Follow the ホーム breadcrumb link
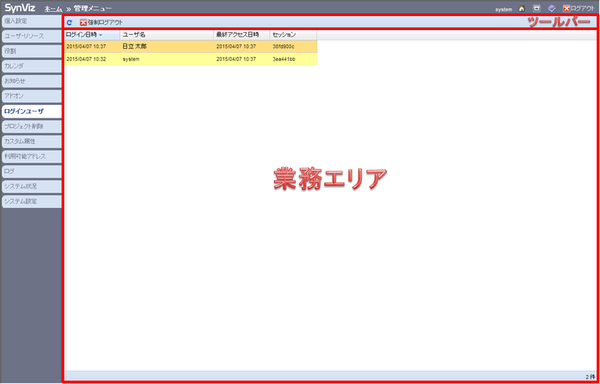Screen dimensions: 600x384 pyautogui.click(x=53, y=8)
